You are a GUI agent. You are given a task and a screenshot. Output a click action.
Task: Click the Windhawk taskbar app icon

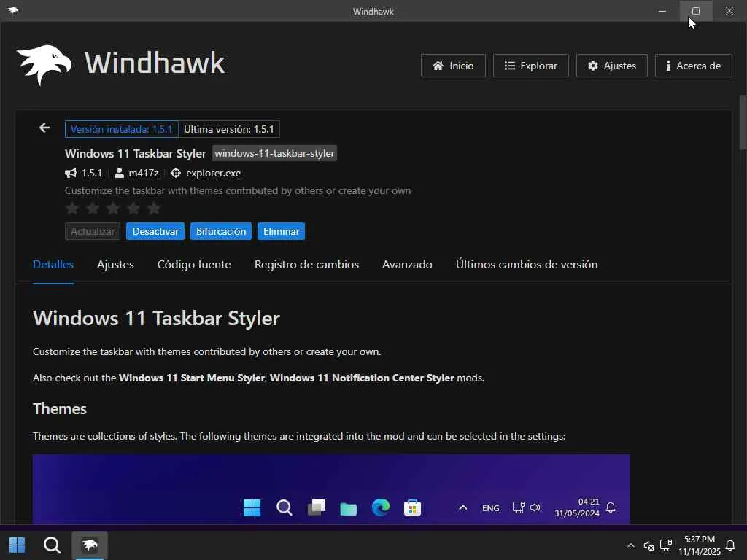tap(90, 545)
